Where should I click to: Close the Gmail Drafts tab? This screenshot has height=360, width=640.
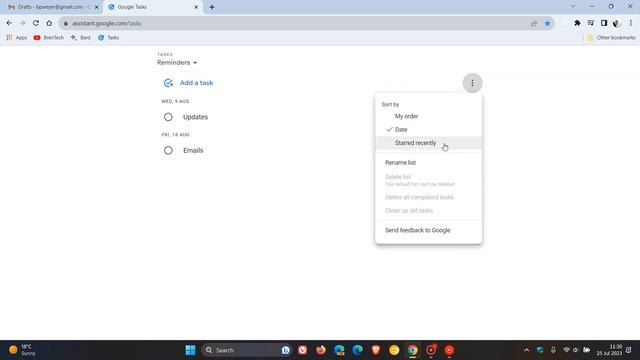(97, 7)
